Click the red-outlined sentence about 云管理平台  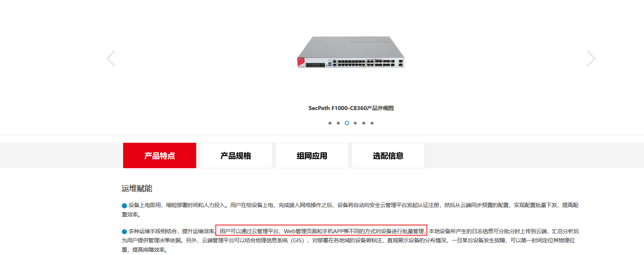point(321,231)
